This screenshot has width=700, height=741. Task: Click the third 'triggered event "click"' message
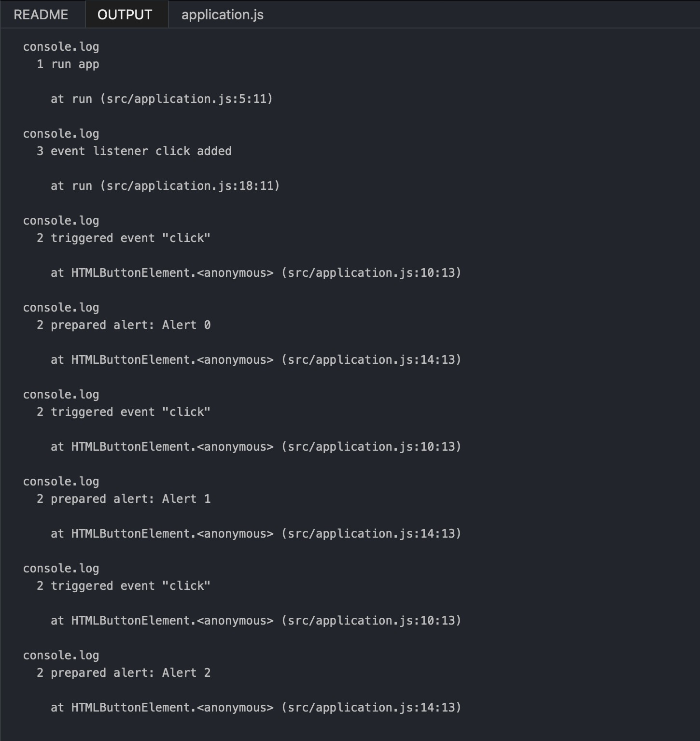click(x=124, y=586)
